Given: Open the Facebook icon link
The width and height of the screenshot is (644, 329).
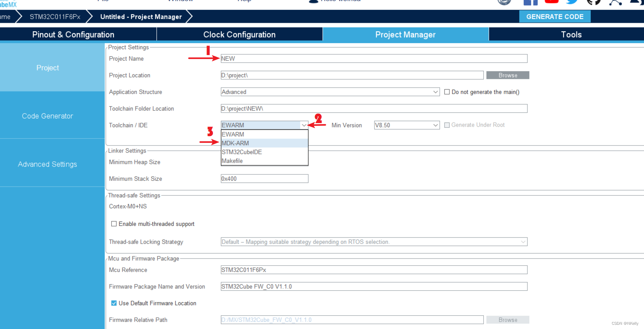Looking at the screenshot, I should (x=530, y=2).
